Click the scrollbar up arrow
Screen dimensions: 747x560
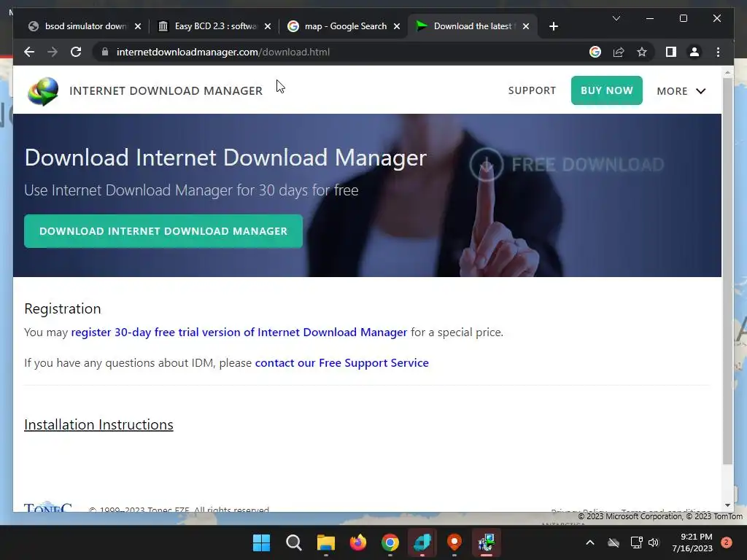tap(727, 72)
